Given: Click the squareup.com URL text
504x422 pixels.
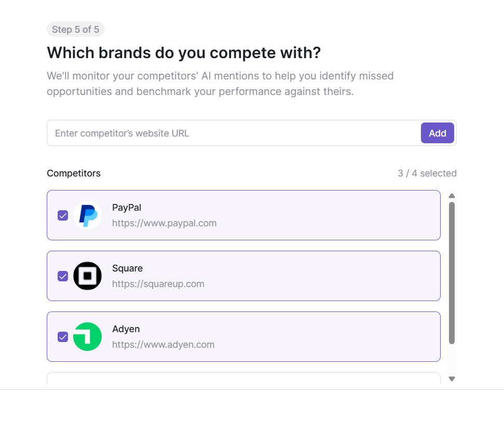Looking at the screenshot, I should click(x=158, y=284).
